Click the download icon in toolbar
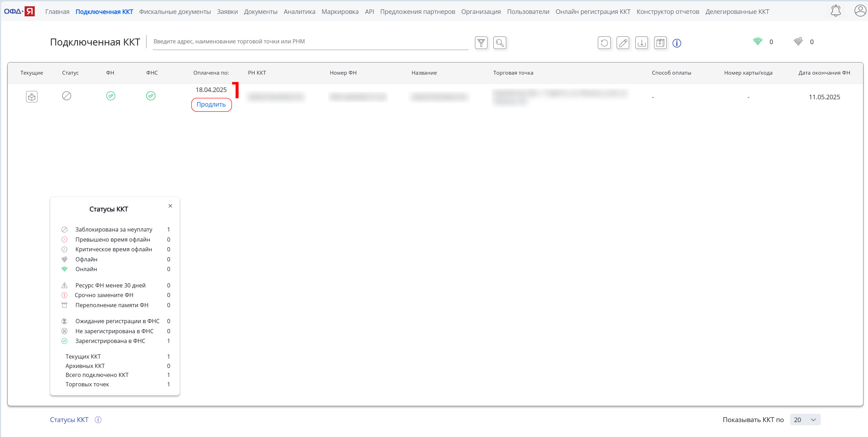This screenshot has width=868, height=437. (x=642, y=43)
